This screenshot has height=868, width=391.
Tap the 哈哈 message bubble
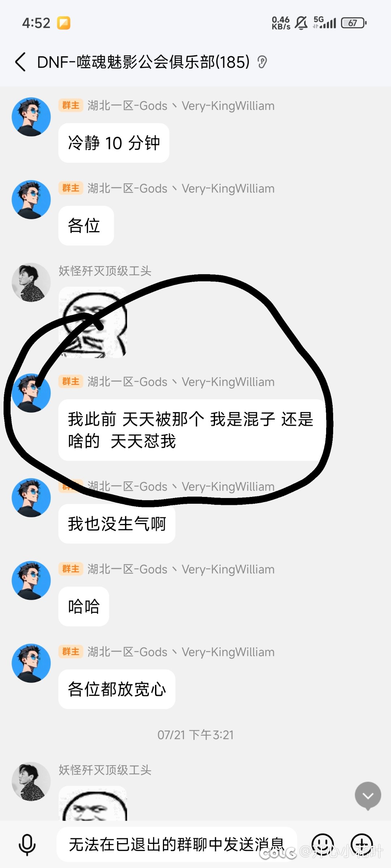click(84, 607)
